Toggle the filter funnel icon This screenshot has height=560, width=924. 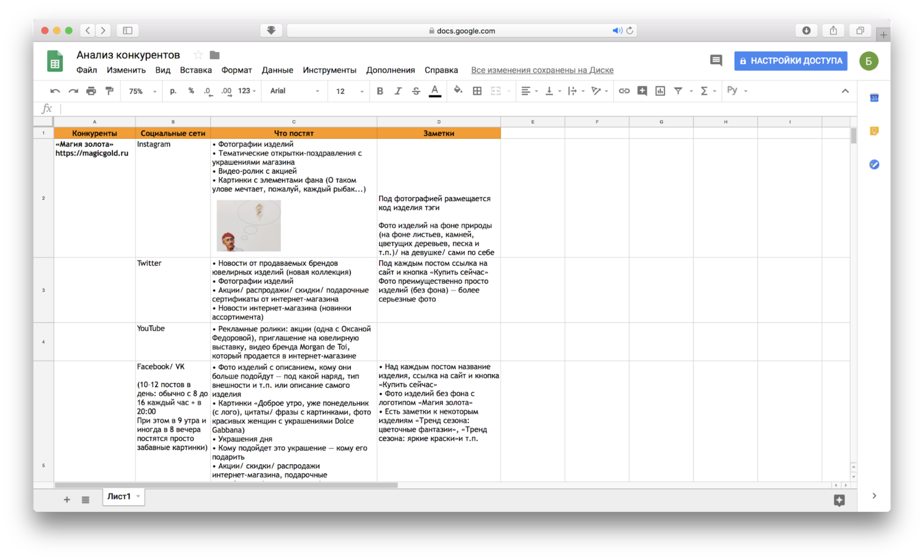pyautogui.click(x=678, y=91)
